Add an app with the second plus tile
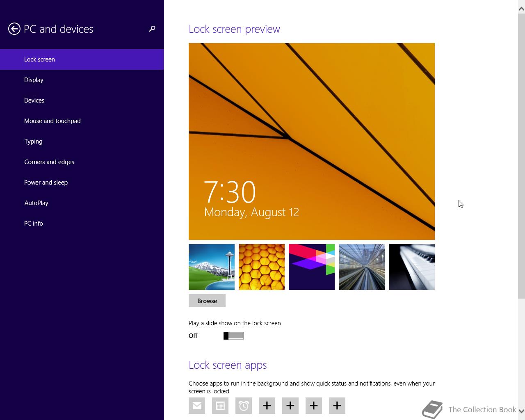 [290, 406]
